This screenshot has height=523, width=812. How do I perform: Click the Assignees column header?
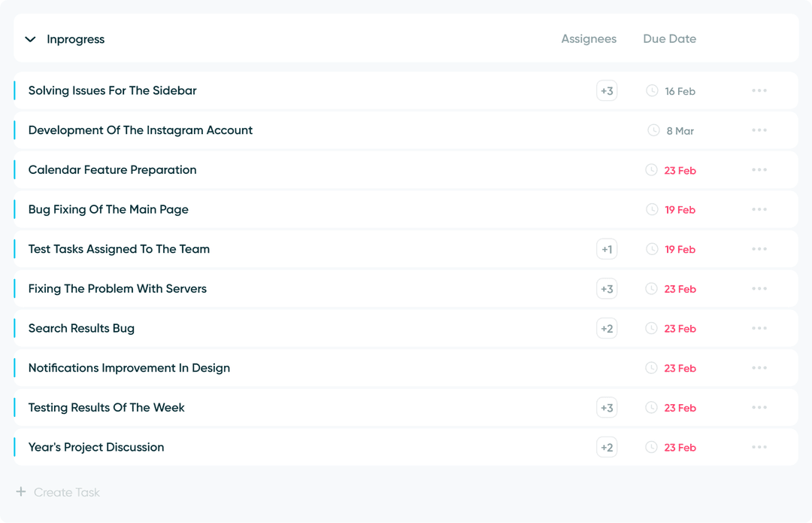tap(589, 39)
